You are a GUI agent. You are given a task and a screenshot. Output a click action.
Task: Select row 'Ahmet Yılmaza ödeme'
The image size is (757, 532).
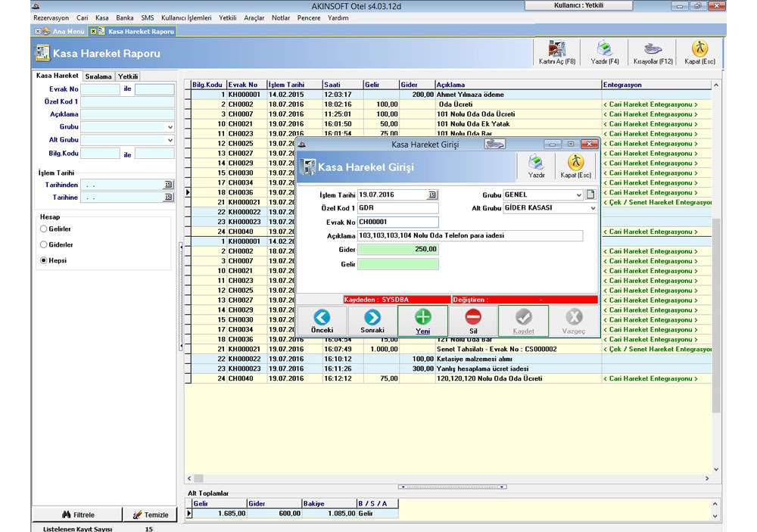[x=451, y=95]
